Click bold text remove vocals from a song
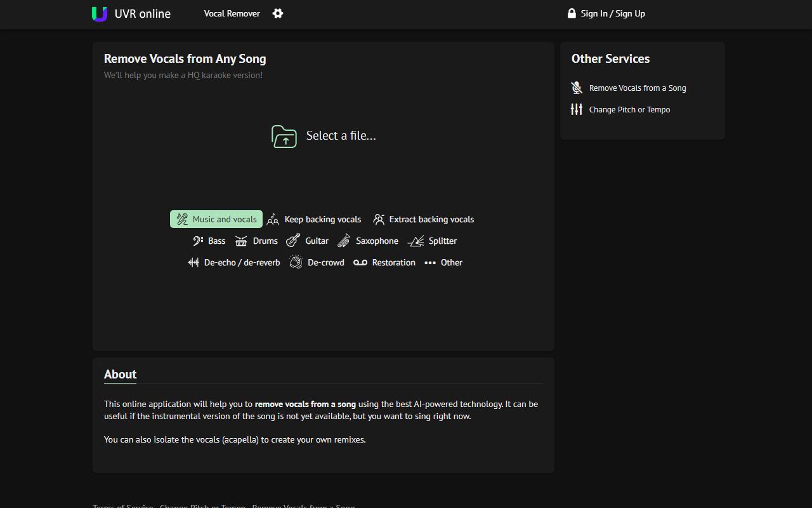This screenshot has height=508, width=812. 305,404
